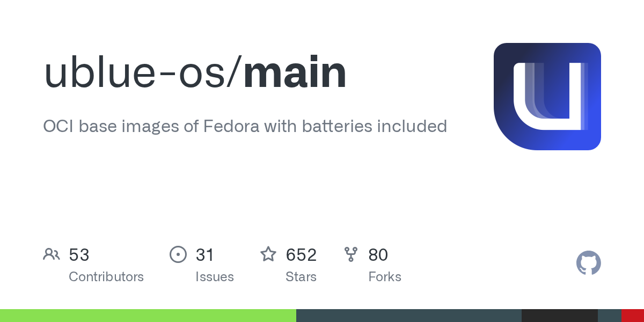This screenshot has width=644, height=322.
Task: Click the GitHub Octocat logo
Action: click(588, 264)
